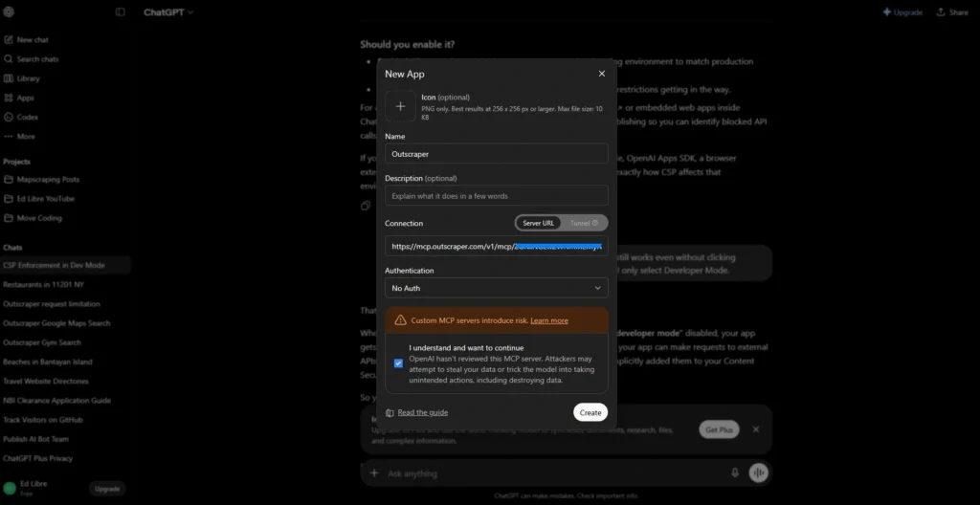Dismiss the upgrade banner with its X
The height and width of the screenshot is (505, 980).
(x=756, y=429)
